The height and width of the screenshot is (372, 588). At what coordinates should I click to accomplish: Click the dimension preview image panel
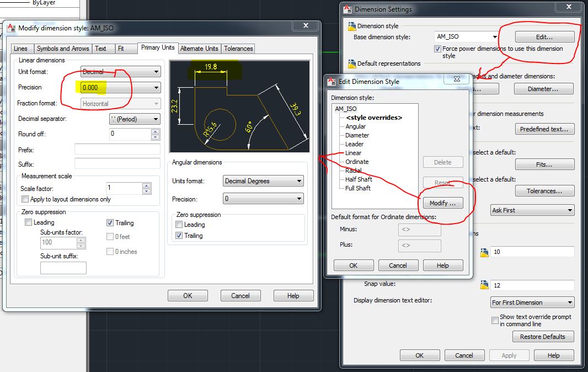pos(240,105)
